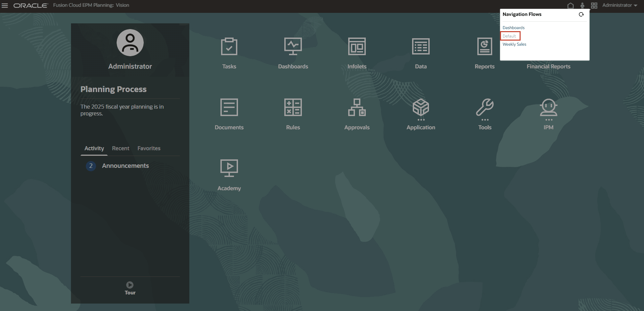Switch to the Activity tab
644x311 pixels.
tap(94, 148)
